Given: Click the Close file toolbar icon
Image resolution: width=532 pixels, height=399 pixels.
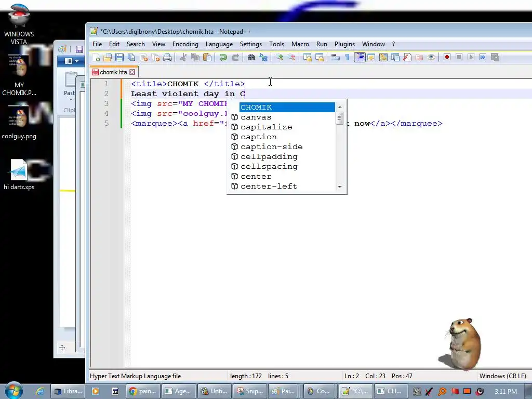Looking at the screenshot, I should (x=143, y=57).
